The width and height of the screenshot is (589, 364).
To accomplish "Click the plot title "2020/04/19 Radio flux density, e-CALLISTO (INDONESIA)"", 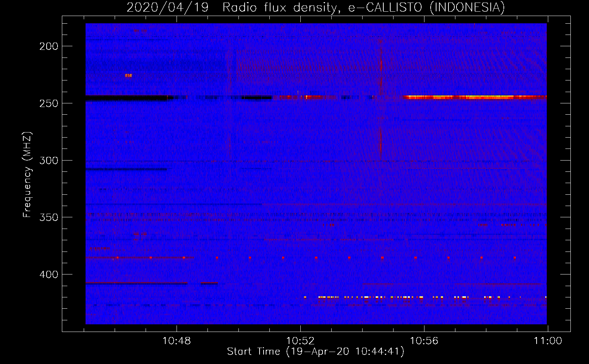I will [x=316, y=7].
